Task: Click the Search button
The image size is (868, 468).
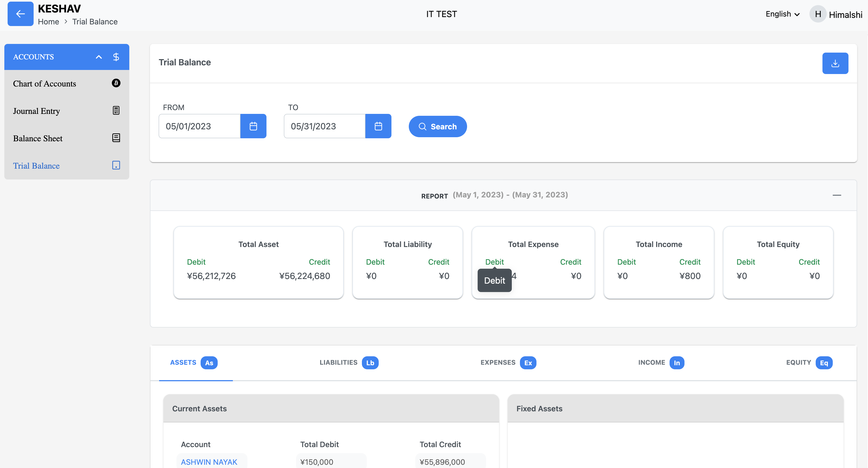Action: pyautogui.click(x=438, y=126)
